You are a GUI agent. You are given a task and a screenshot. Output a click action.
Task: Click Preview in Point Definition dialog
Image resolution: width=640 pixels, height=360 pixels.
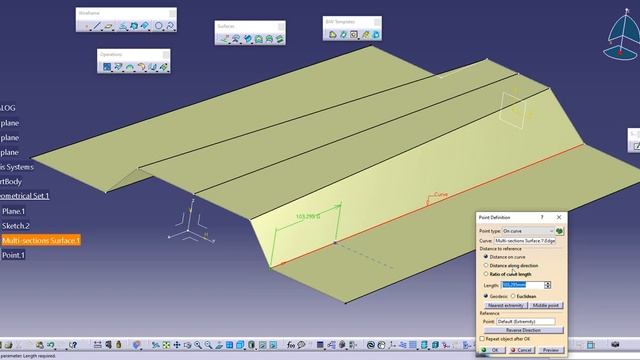pyautogui.click(x=550, y=350)
